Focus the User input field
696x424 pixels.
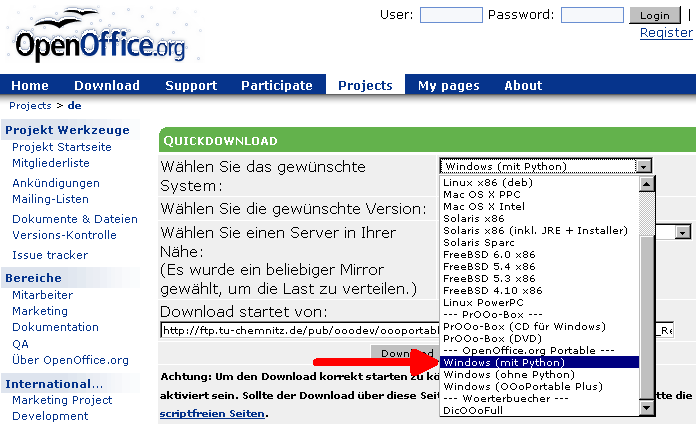[451, 15]
